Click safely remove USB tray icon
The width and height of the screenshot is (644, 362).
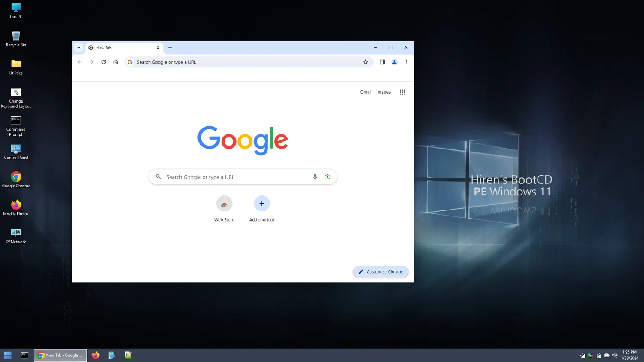[599, 356]
